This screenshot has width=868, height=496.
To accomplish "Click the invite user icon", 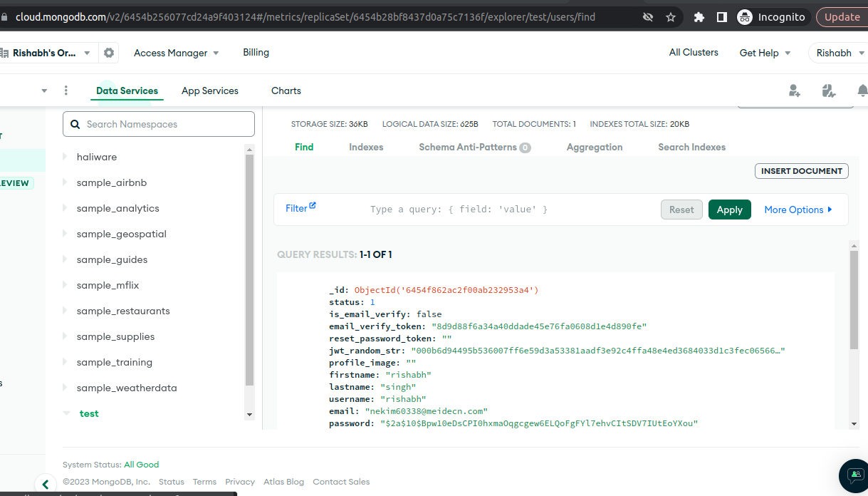I will pos(795,91).
